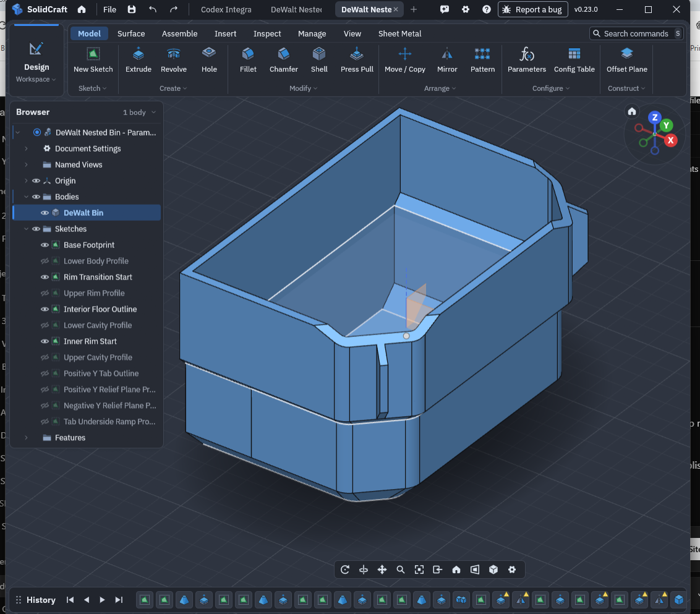Hide the Rim Transition Start sketch

pos(45,277)
